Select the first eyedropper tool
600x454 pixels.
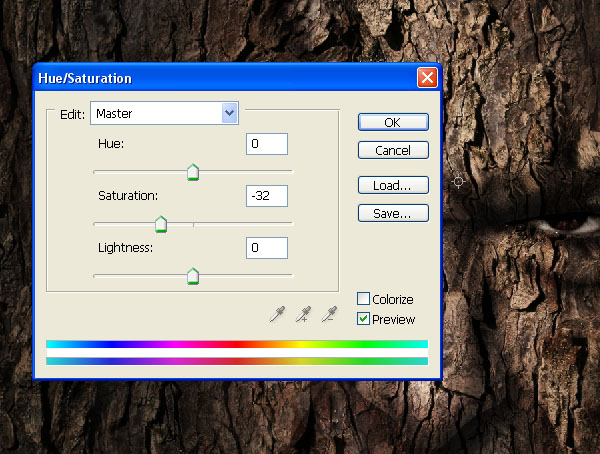tap(277, 315)
